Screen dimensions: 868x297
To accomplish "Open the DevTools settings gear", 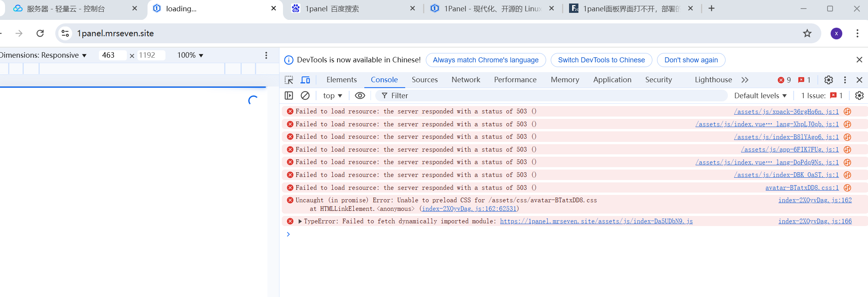I will [x=829, y=80].
